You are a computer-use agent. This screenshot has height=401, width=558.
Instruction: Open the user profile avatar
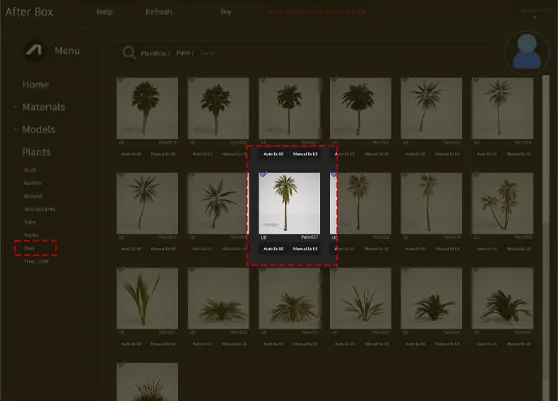pos(527,52)
